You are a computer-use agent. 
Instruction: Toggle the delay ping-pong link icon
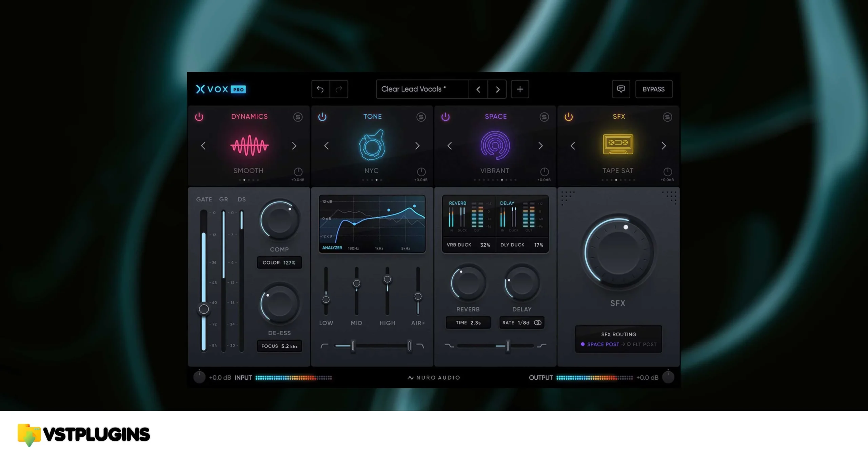click(x=538, y=323)
